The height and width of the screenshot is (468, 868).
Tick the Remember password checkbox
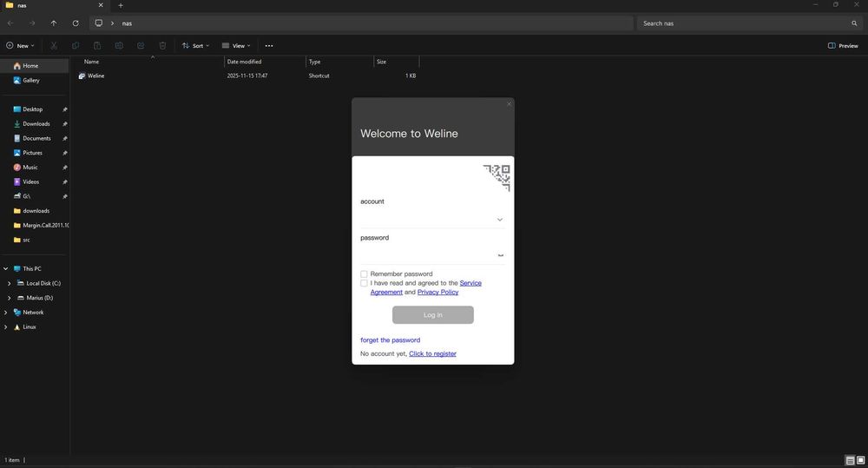pos(364,274)
